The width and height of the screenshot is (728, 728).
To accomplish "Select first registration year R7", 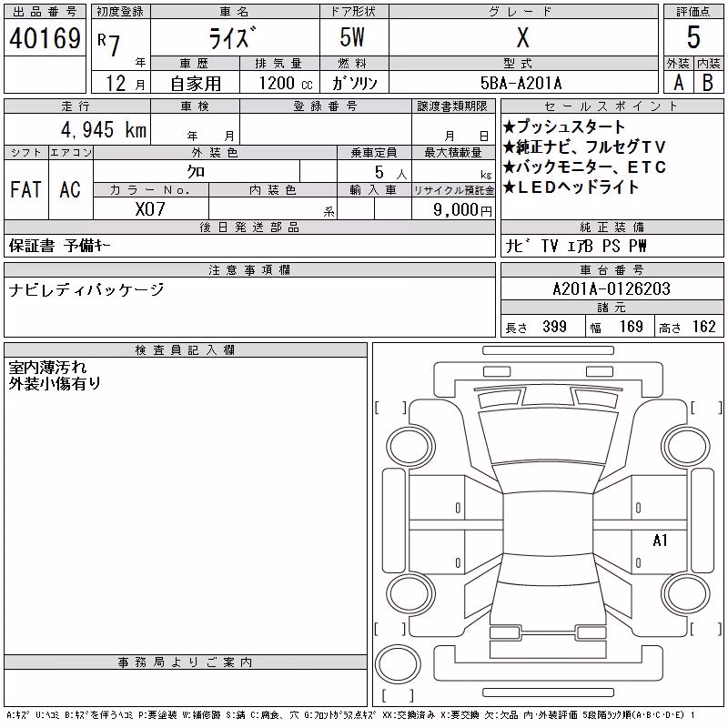I will tap(109, 45).
